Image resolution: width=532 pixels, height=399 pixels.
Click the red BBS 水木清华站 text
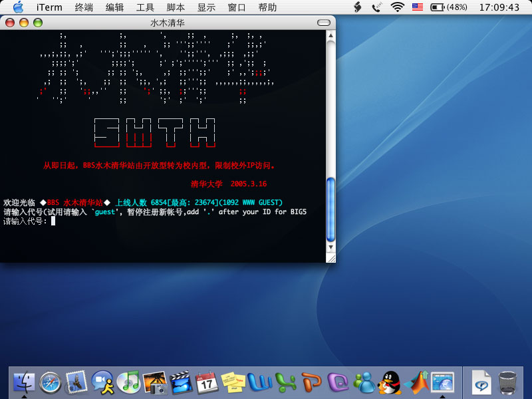point(75,203)
